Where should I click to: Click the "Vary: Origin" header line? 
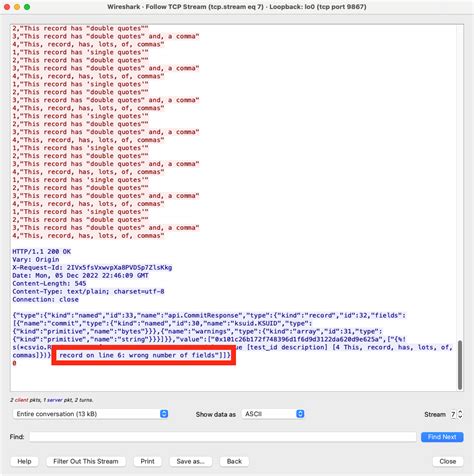pyautogui.click(x=36, y=259)
